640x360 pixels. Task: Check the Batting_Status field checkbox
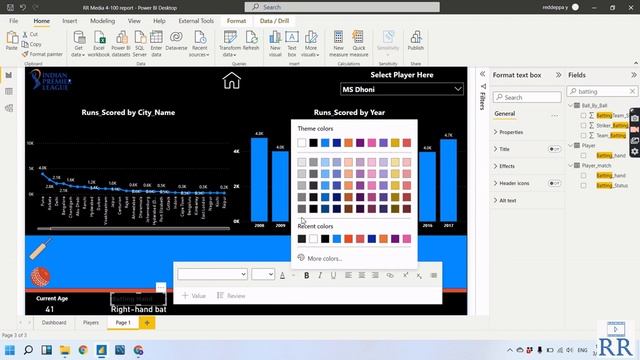pyautogui.click(x=583, y=186)
